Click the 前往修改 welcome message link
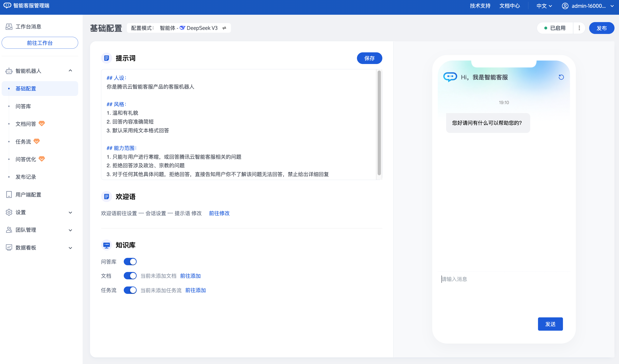 click(x=219, y=213)
